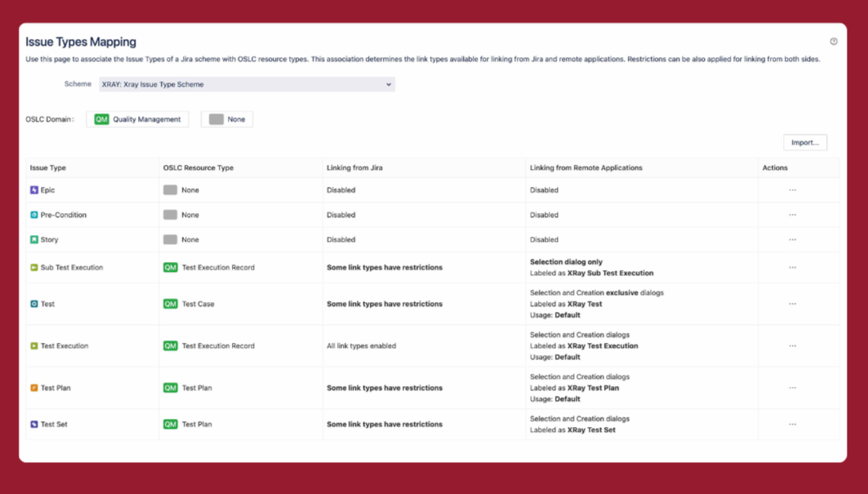Click the Story issue type icon
This screenshot has height=494, width=868.
tap(33, 240)
